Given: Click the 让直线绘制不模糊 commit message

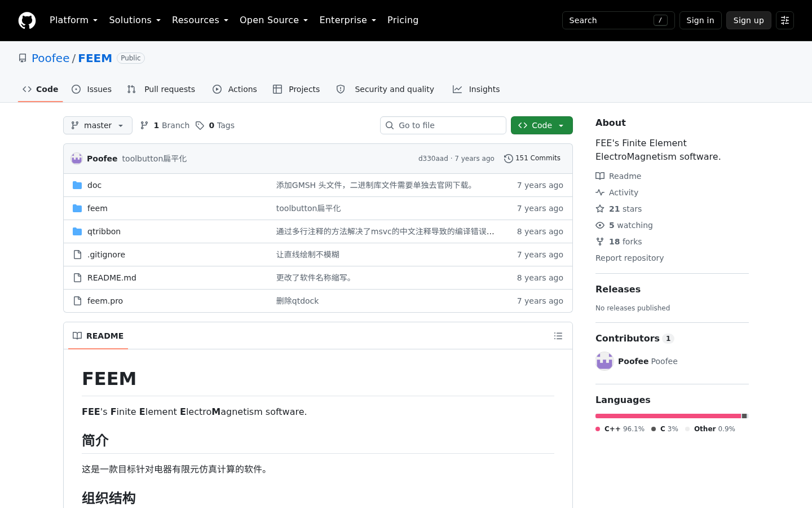Looking at the screenshot, I should click(308, 255).
